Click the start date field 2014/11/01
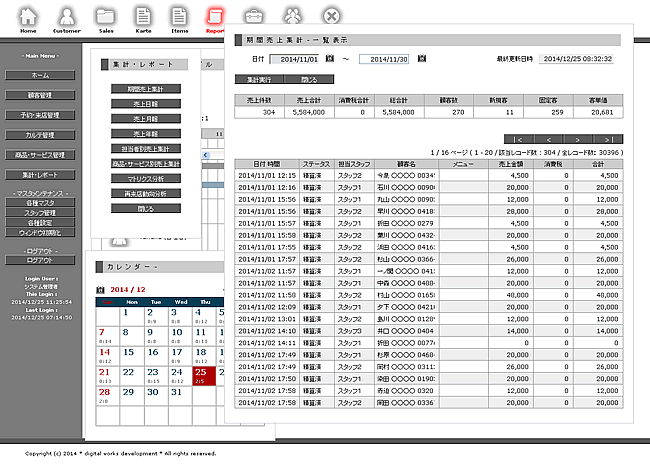Image resolution: width=650 pixels, height=470 pixels. tap(294, 59)
